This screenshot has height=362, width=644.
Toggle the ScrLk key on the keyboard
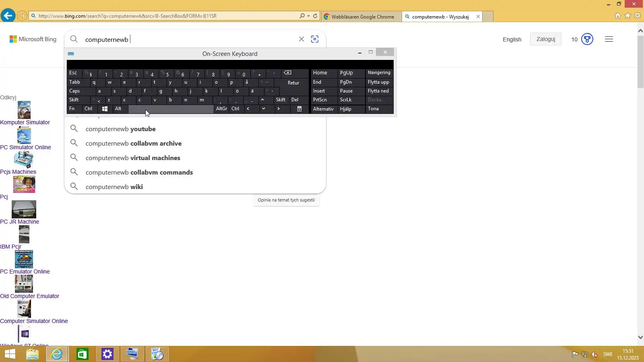pos(351,100)
